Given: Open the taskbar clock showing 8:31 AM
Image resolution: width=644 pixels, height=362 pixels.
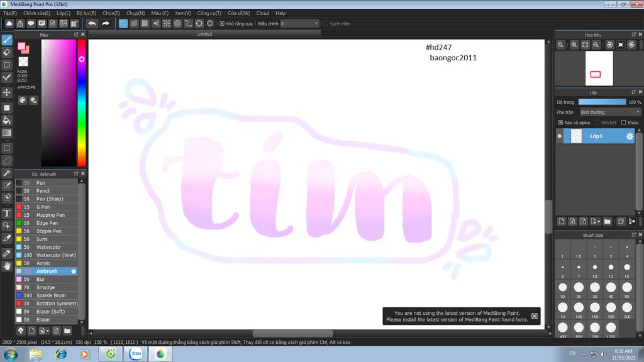Looking at the screenshot, I should tap(623, 354).
